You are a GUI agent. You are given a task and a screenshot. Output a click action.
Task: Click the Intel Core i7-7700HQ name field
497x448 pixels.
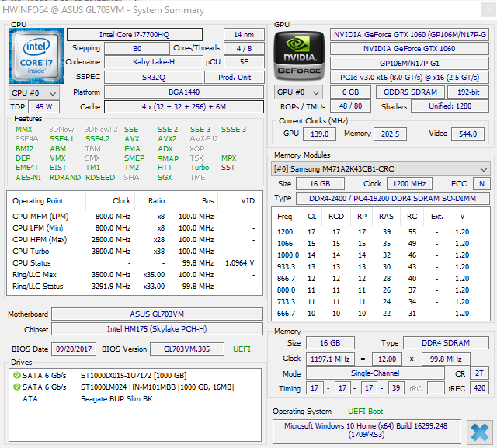click(134, 34)
